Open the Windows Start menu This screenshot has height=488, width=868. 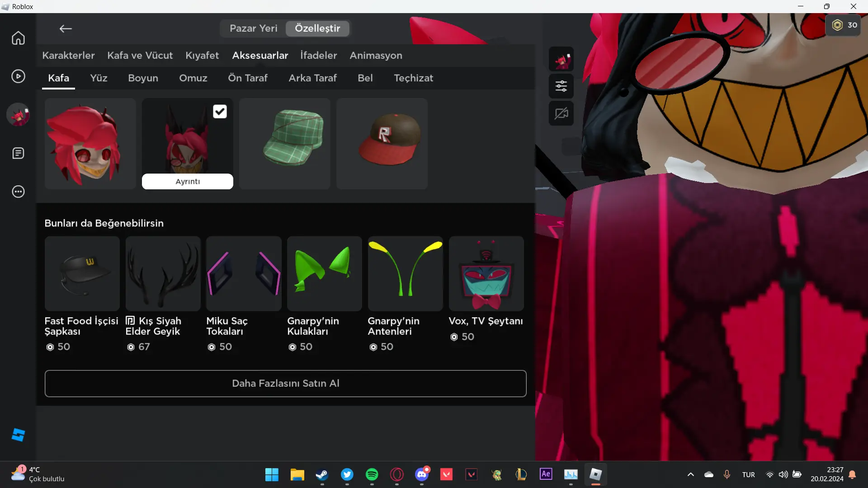coord(272,474)
